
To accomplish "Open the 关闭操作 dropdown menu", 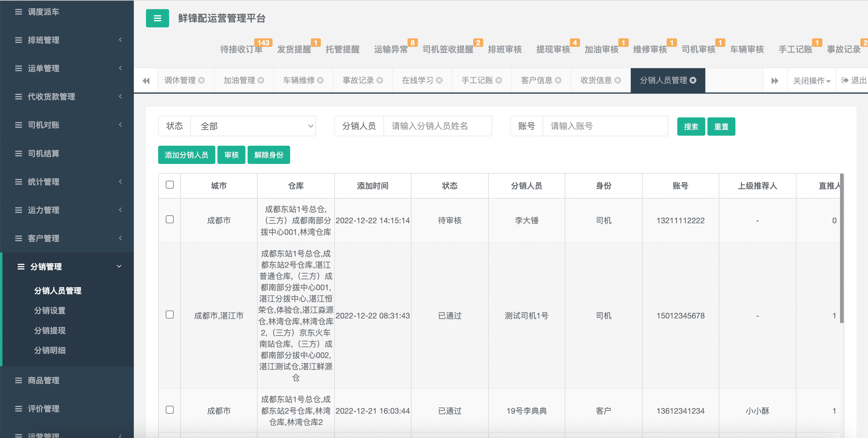I will 811,81.
